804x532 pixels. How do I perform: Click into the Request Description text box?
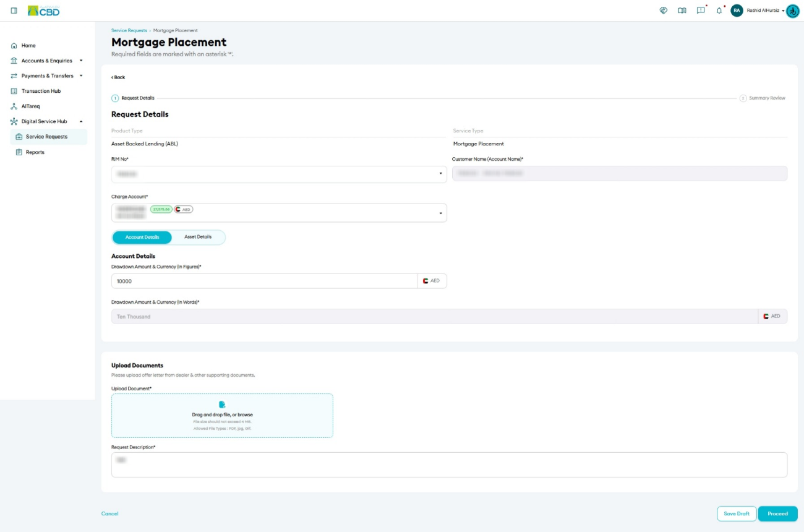coord(449,465)
